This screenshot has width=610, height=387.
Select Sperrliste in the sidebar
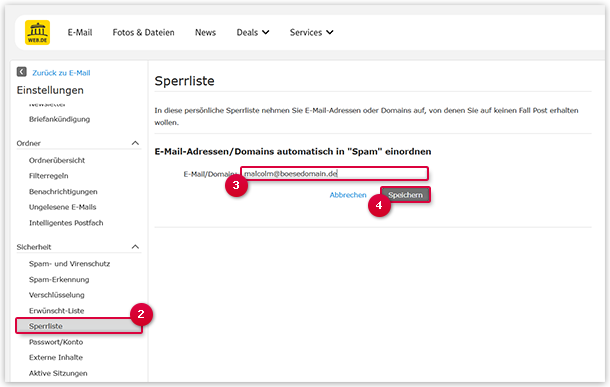79,326
